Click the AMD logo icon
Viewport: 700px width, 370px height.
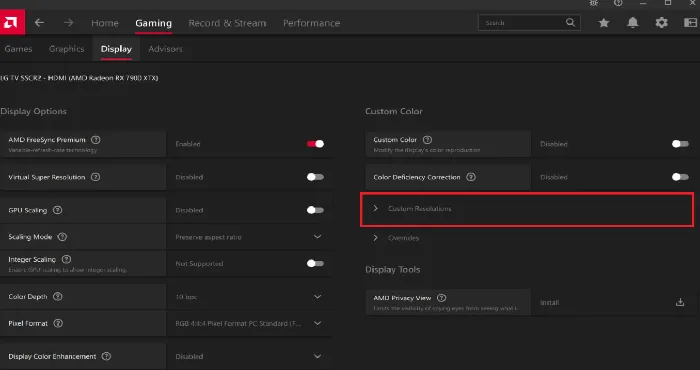pyautogui.click(x=12, y=22)
